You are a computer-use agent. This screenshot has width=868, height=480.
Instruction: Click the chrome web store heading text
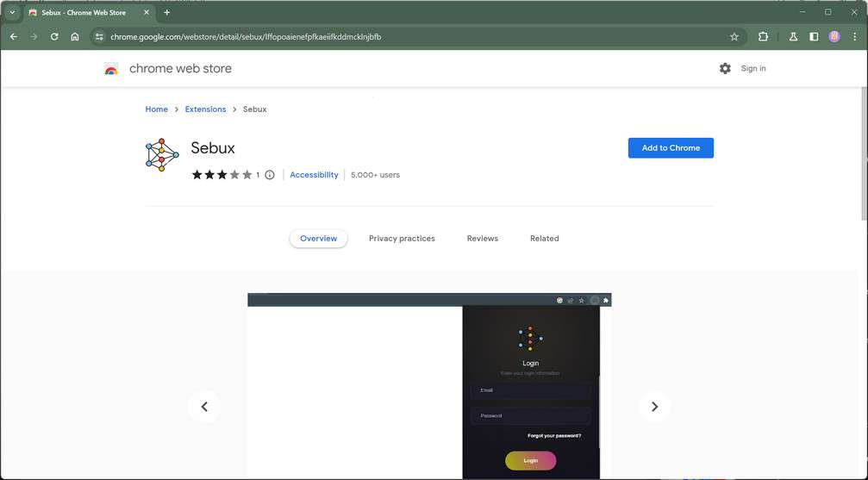(180, 69)
